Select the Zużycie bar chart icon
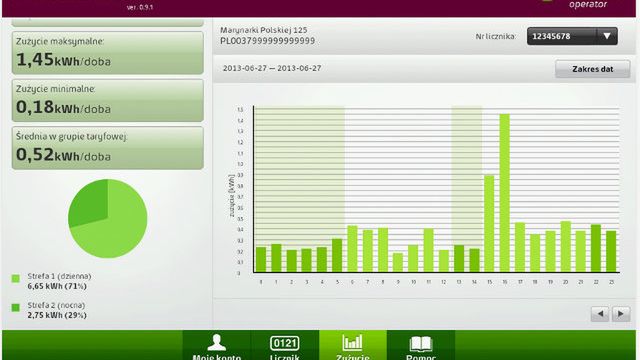This screenshot has height=360, width=640. [x=352, y=343]
